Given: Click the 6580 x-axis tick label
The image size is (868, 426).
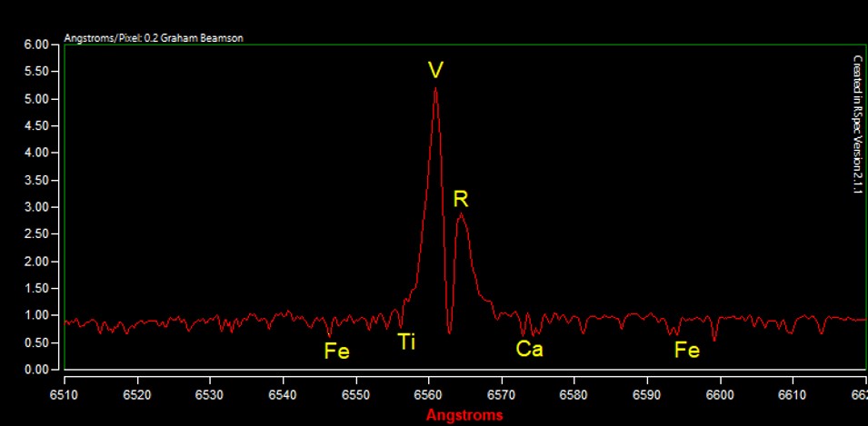Looking at the screenshot, I should [574, 396].
